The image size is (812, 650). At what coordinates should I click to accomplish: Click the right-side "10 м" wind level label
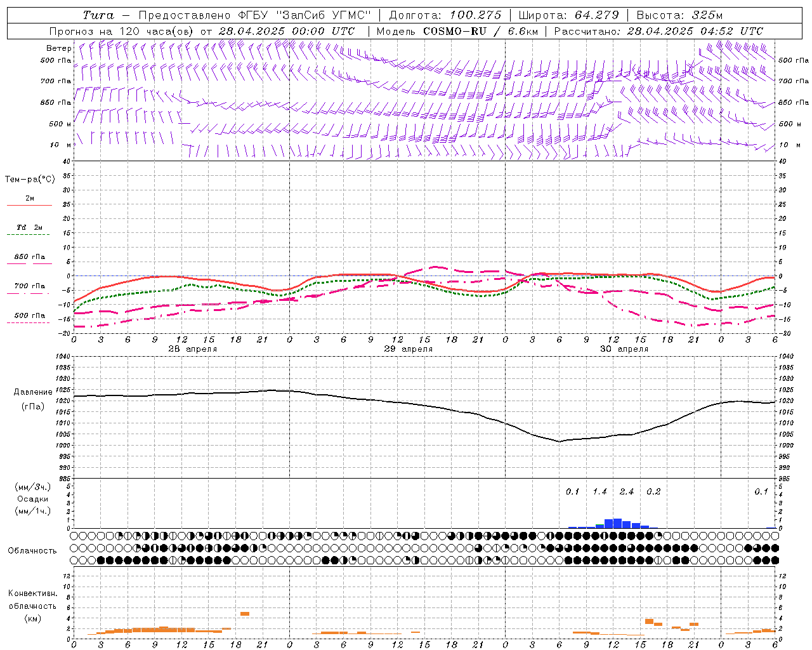coord(790,145)
